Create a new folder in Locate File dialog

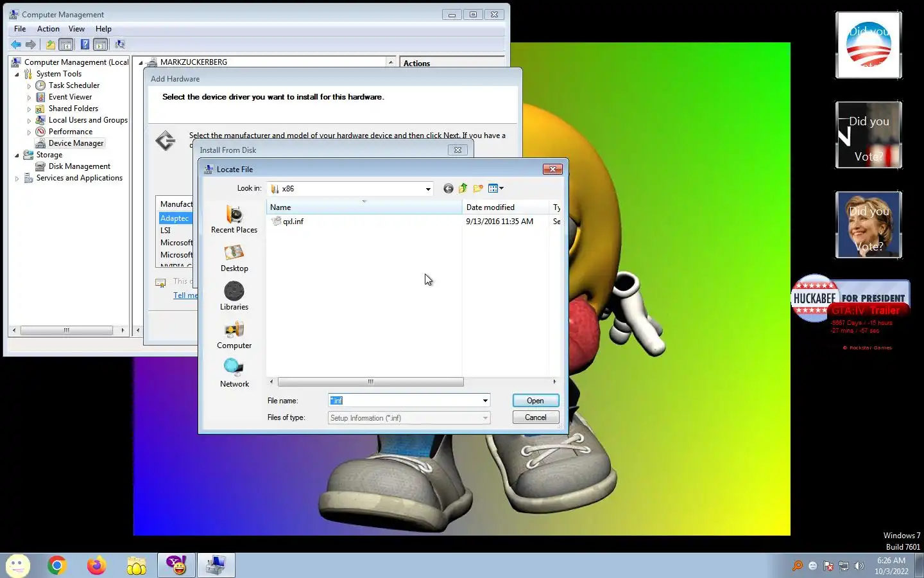(x=477, y=188)
